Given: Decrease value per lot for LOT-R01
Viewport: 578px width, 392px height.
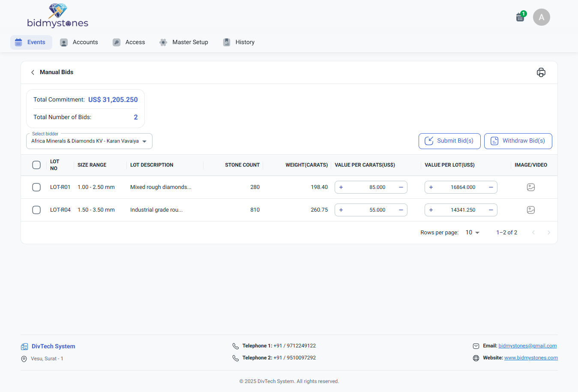Looking at the screenshot, I should click(491, 187).
